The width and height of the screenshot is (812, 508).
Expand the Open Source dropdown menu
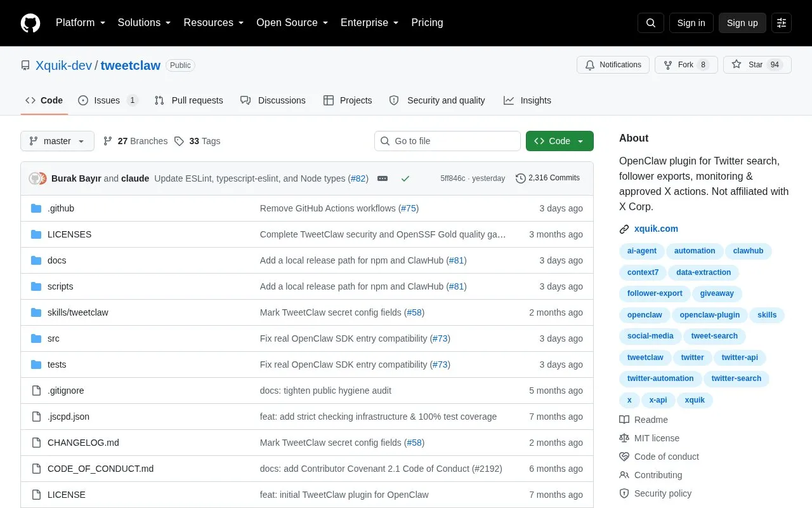(292, 23)
